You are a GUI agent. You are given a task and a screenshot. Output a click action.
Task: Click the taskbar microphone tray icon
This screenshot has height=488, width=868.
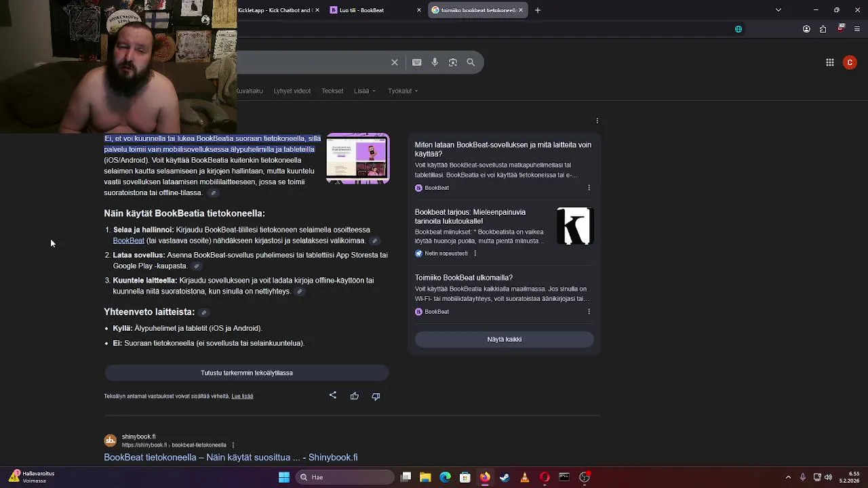(803, 477)
